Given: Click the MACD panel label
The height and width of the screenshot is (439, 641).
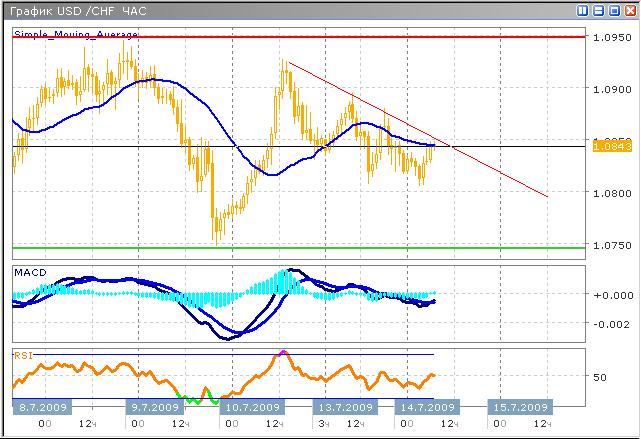Looking at the screenshot, I should (30, 273).
